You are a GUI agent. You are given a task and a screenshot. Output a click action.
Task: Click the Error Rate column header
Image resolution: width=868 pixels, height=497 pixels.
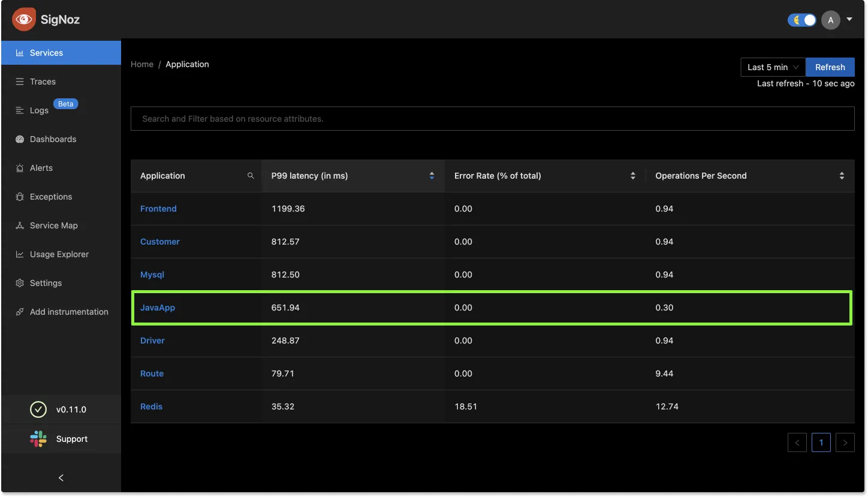[545, 176]
